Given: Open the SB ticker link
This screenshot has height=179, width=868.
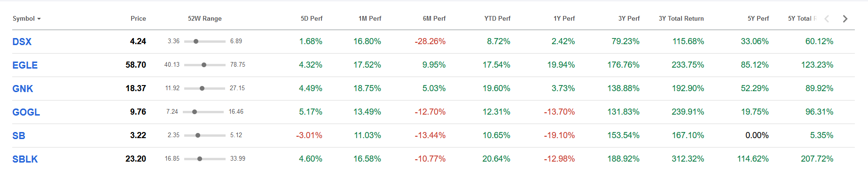Looking at the screenshot, I should 19,136.
